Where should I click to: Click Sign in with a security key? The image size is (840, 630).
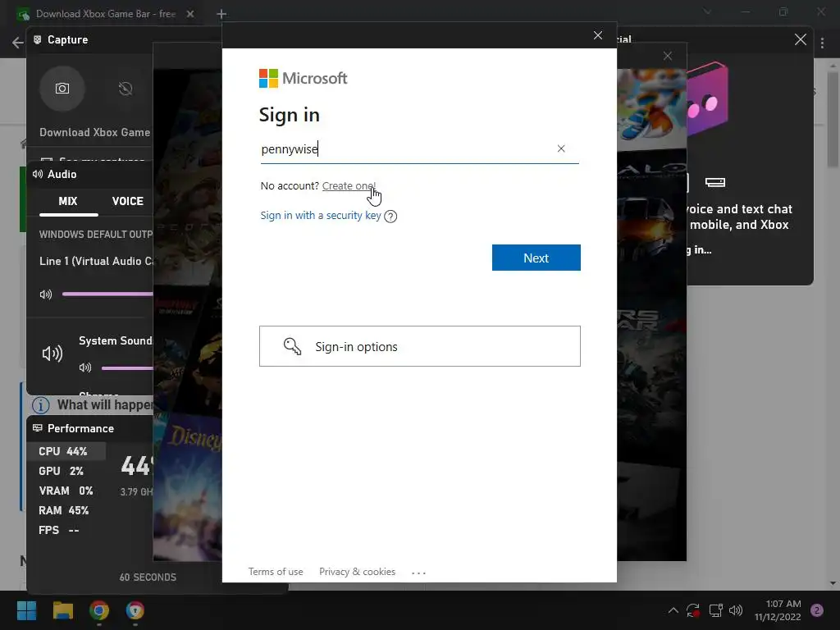coord(321,216)
